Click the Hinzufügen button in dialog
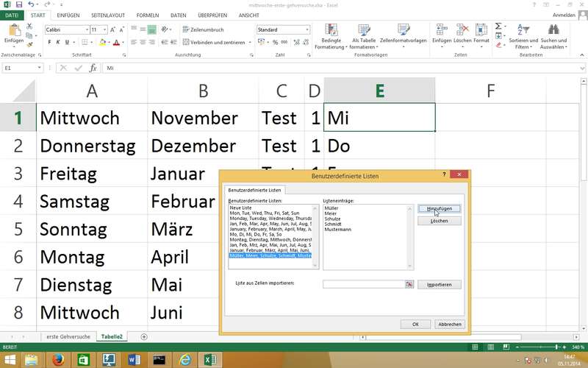This screenshot has height=368, width=588. tap(440, 209)
